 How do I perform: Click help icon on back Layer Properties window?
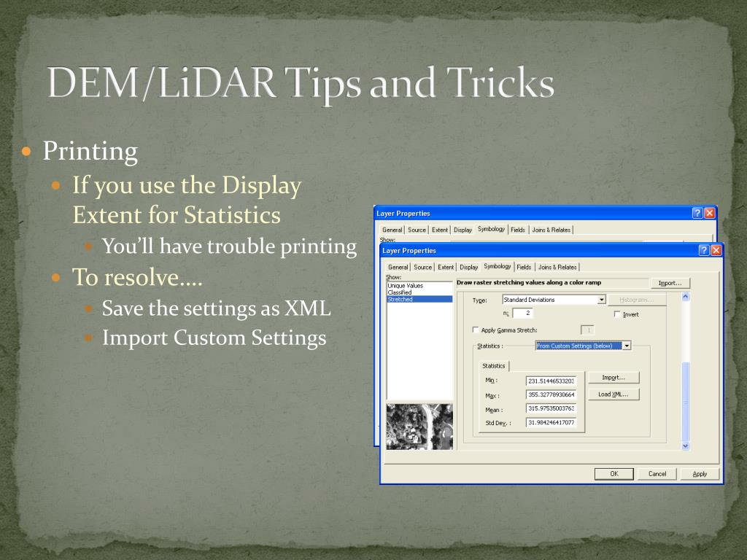[697, 213]
